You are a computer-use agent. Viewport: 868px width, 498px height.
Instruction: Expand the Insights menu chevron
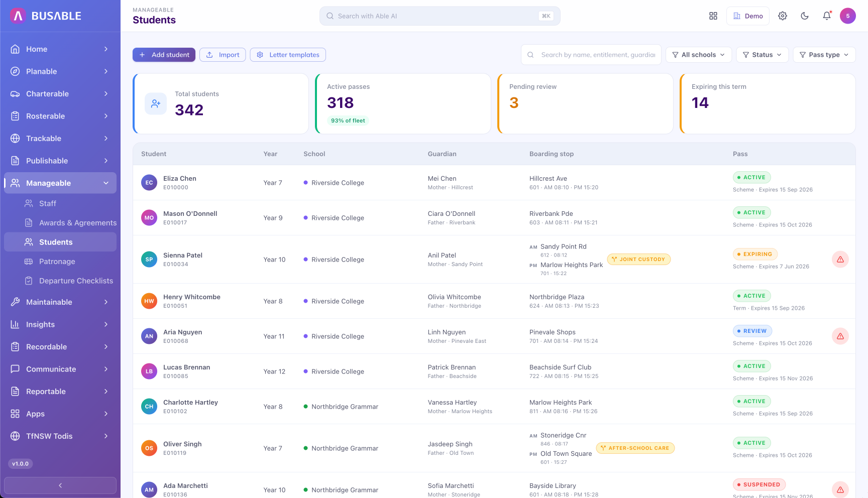click(106, 324)
